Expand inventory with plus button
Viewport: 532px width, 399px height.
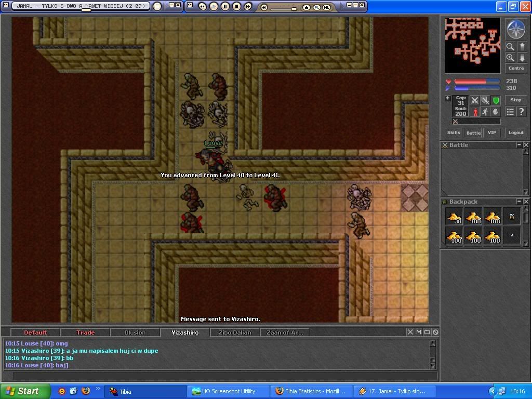(x=447, y=98)
